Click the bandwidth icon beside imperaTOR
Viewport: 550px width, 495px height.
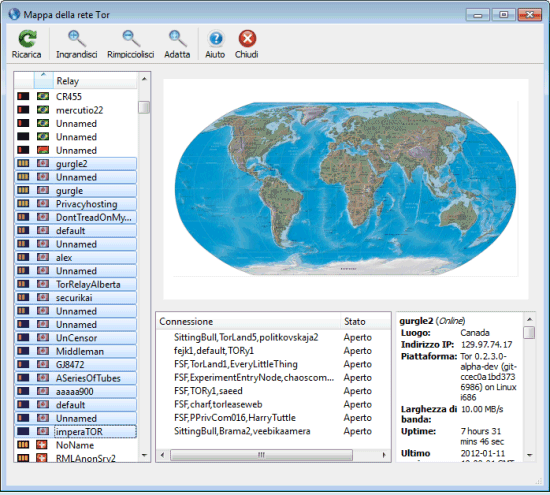coord(23,431)
